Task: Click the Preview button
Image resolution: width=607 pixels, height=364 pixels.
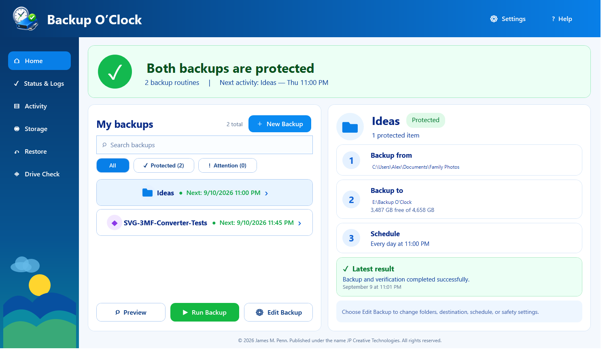Action: click(131, 312)
